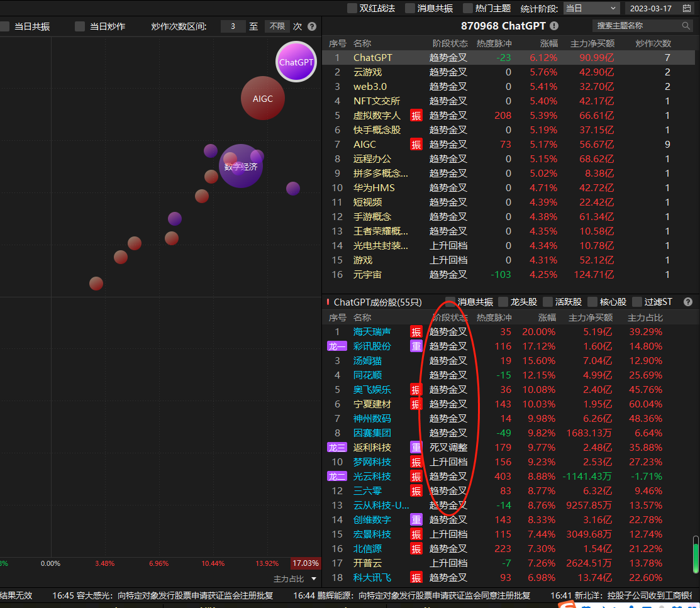Sort theme list by 炒作次数 column

click(x=653, y=43)
